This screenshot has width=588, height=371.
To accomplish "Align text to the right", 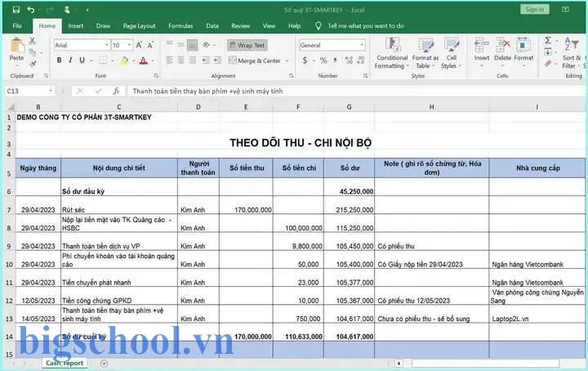I will (x=193, y=60).
